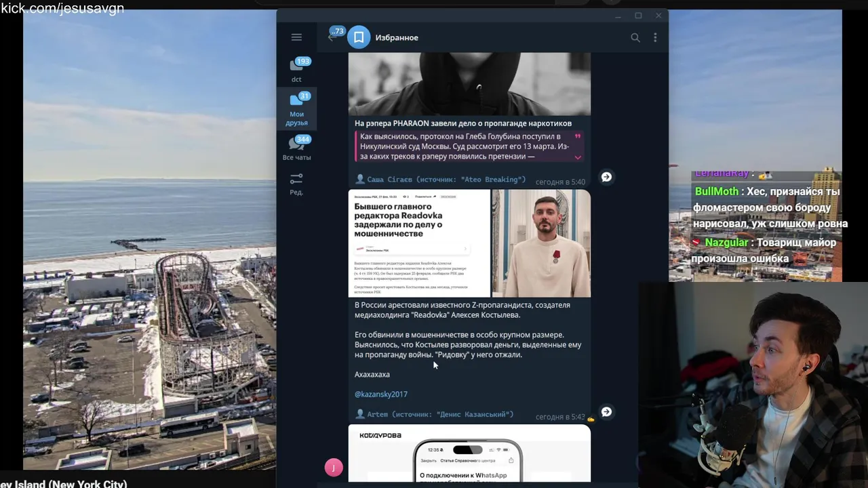Select the Мои друзья chat folder
Viewport: 868px width, 488px height.
pyautogui.click(x=296, y=108)
